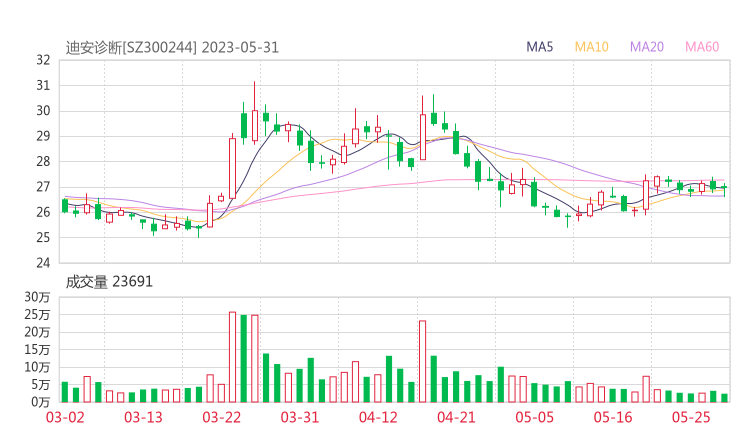Click the price axis value 27
Screen dimensions: 740x440
coord(43,187)
